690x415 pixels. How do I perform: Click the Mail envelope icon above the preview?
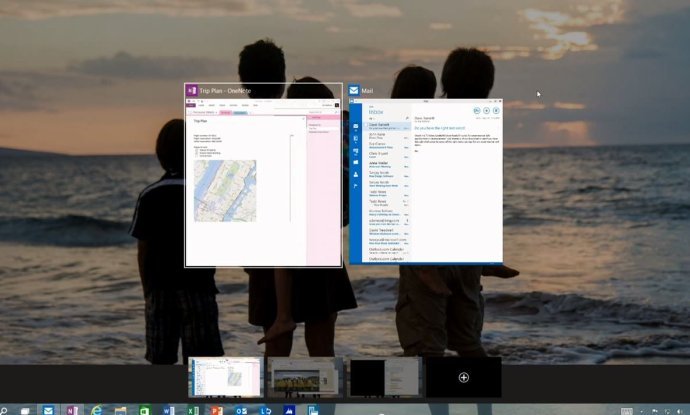pyautogui.click(x=353, y=91)
